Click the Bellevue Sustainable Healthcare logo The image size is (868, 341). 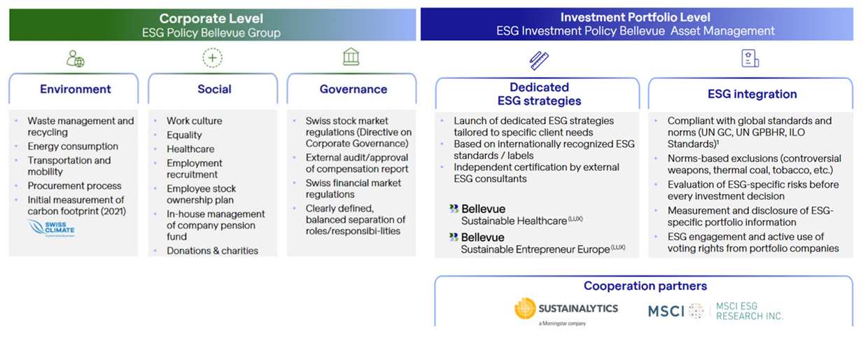pos(516,214)
